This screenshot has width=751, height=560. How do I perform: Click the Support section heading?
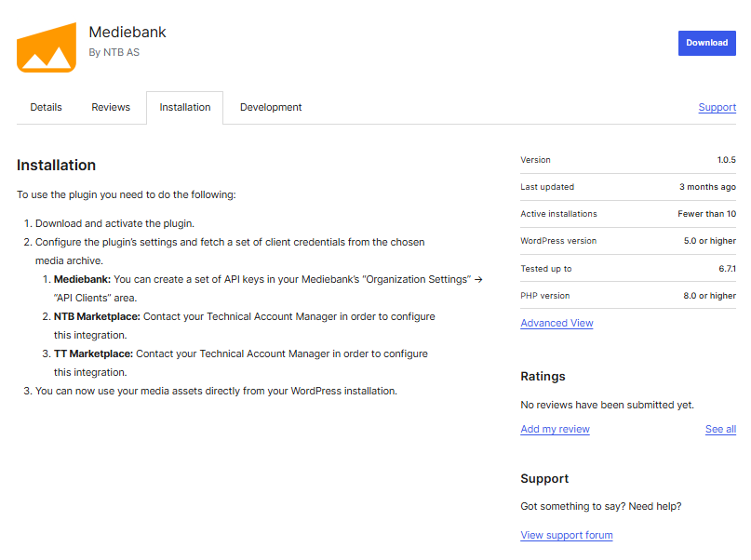544,479
